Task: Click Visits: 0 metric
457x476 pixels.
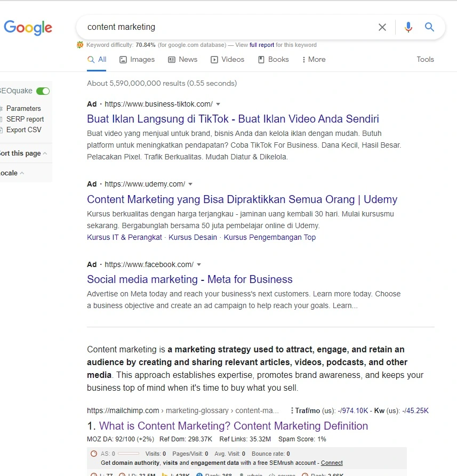Action: pyautogui.click(x=156, y=454)
